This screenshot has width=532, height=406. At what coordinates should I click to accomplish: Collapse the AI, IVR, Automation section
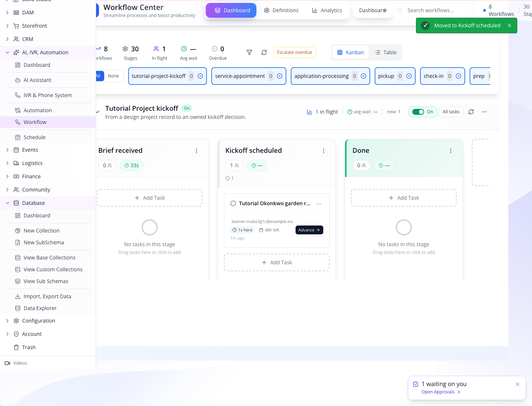7,52
